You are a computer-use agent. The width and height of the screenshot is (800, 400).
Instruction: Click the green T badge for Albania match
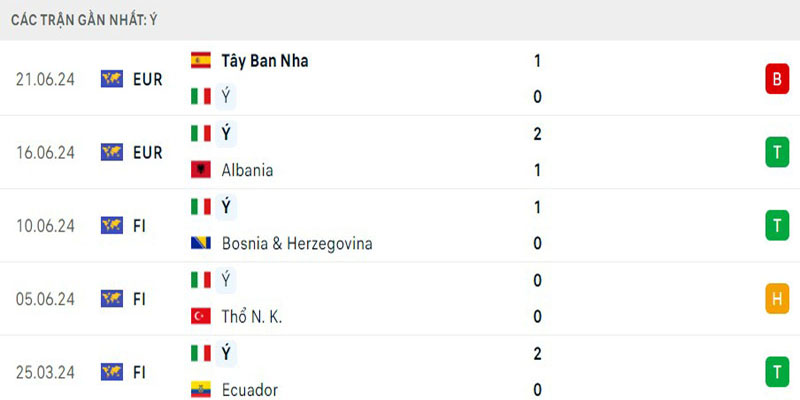click(x=776, y=152)
